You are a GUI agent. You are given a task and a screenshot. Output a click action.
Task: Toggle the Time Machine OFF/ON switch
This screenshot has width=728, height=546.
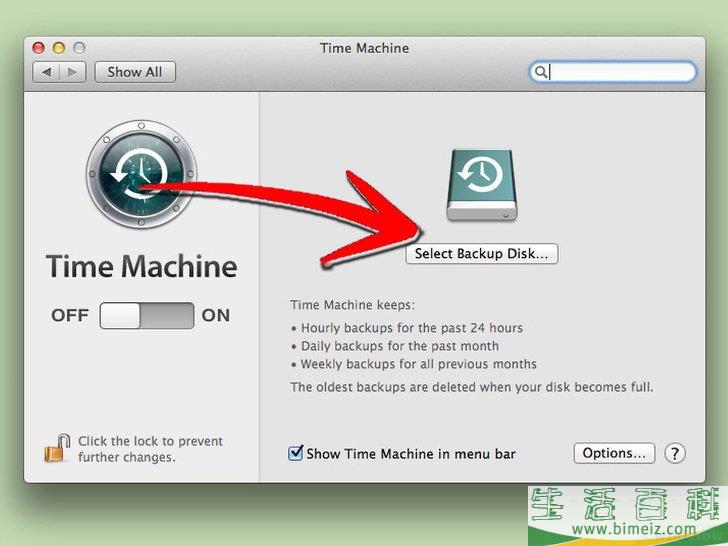147,316
